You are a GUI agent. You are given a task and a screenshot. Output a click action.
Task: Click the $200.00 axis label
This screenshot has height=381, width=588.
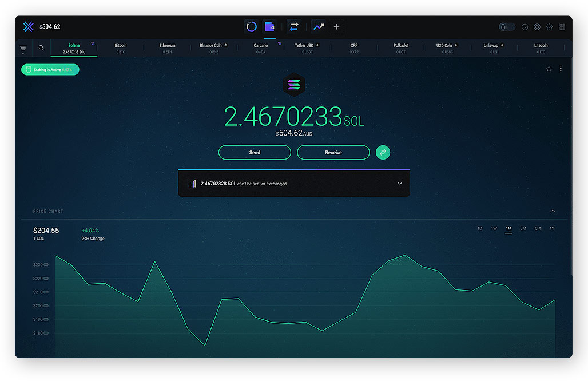[x=41, y=305]
